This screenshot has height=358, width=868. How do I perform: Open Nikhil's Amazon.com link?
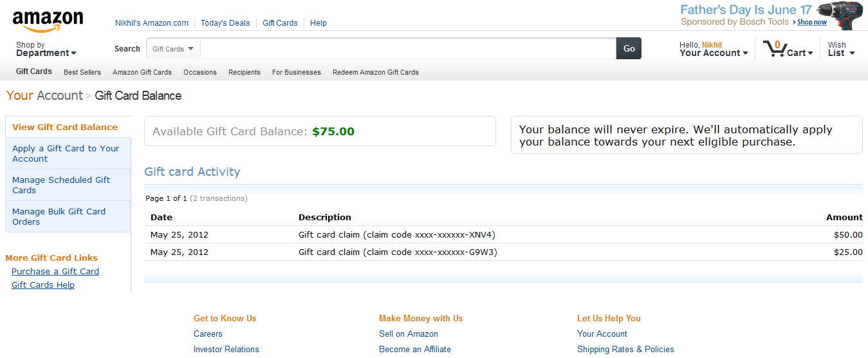pos(152,23)
